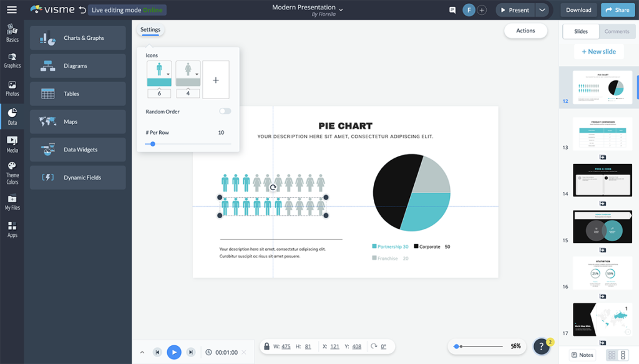Open the Charts & Graphs panel
The image size is (639, 364).
[77, 37]
